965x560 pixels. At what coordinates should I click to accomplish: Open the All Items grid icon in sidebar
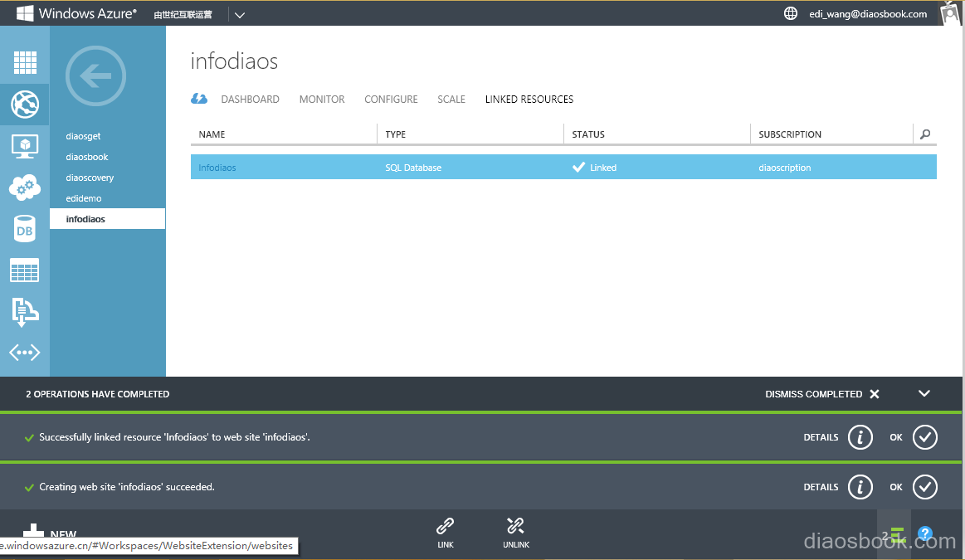pyautogui.click(x=25, y=63)
